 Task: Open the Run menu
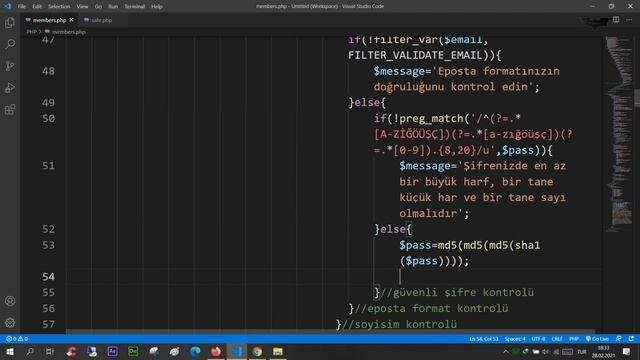[113, 7]
